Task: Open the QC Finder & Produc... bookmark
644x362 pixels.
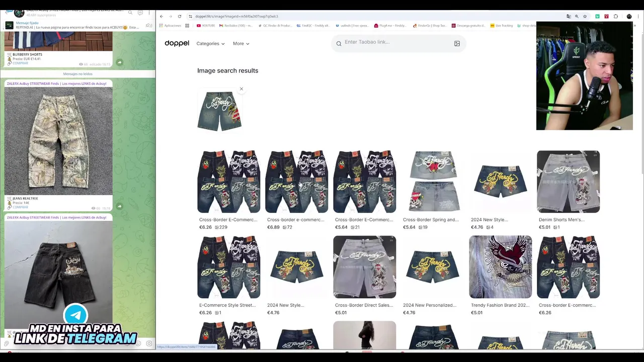Action: click(275, 26)
